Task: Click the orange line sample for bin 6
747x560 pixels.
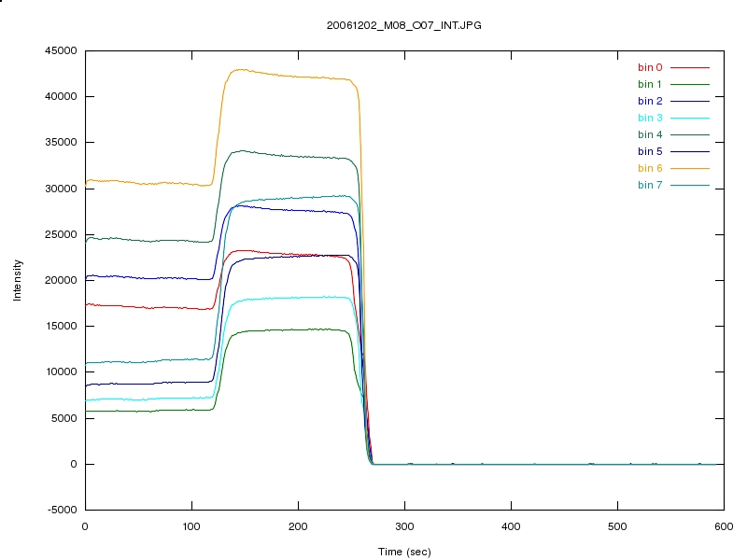Action: [x=690, y=168]
